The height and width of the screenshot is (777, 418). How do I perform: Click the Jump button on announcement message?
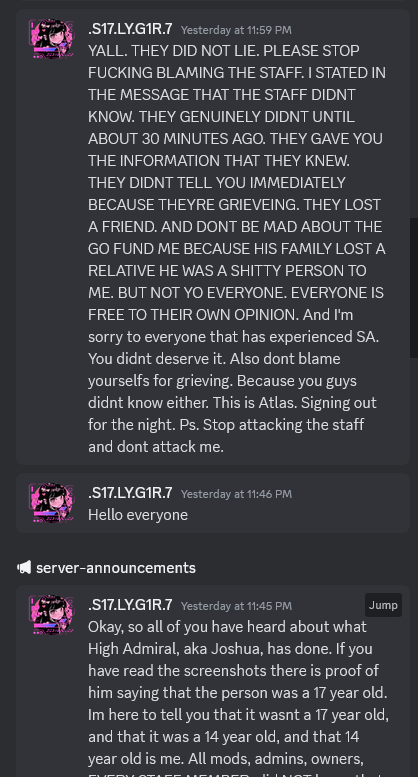383,605
